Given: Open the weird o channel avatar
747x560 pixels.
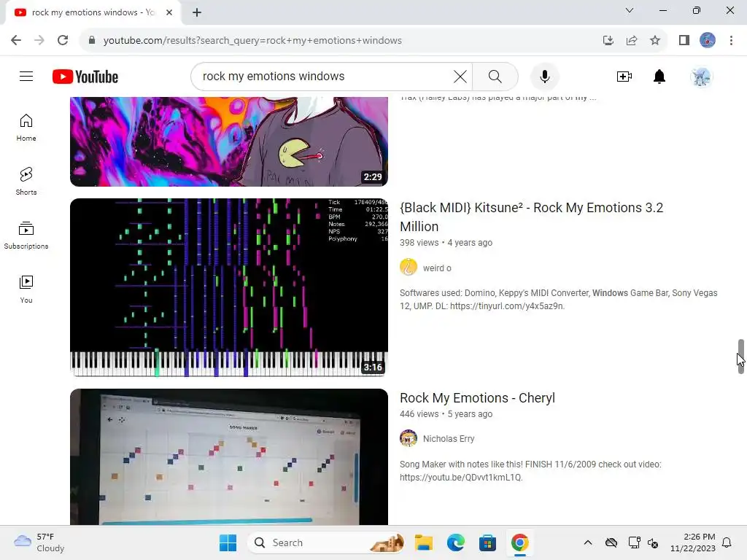Looking at the screenshot, I should 409,267.
